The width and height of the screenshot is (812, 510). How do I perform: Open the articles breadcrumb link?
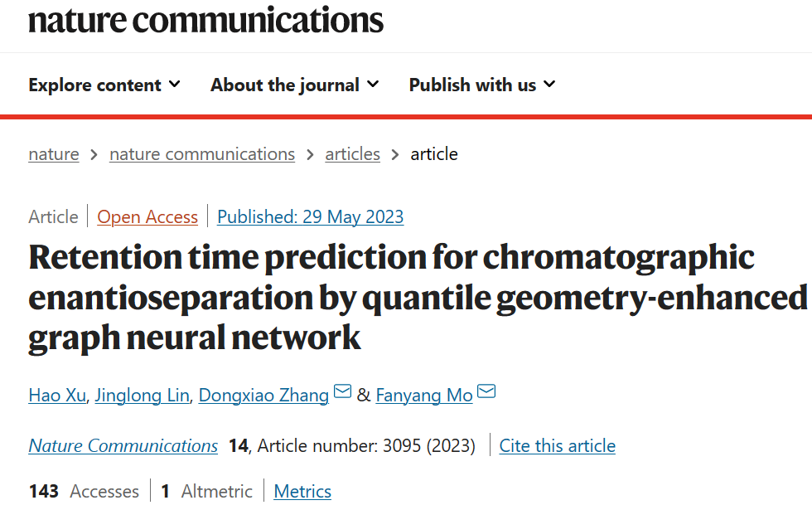pyautogui.click(x=353, y=154)
